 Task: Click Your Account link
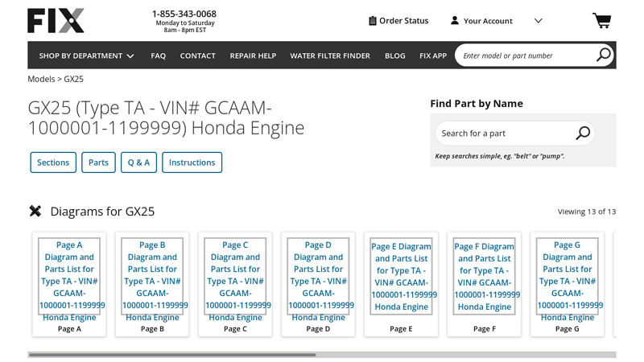click(488, 21)
